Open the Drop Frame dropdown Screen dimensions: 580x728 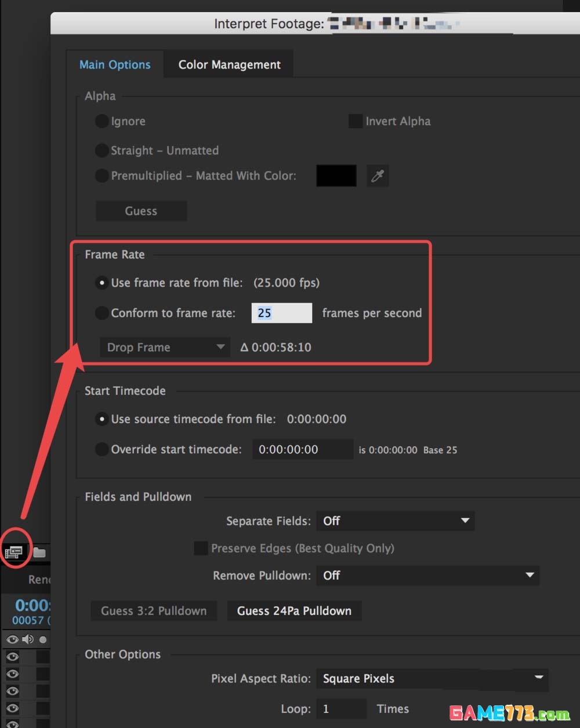click(165, 347)
